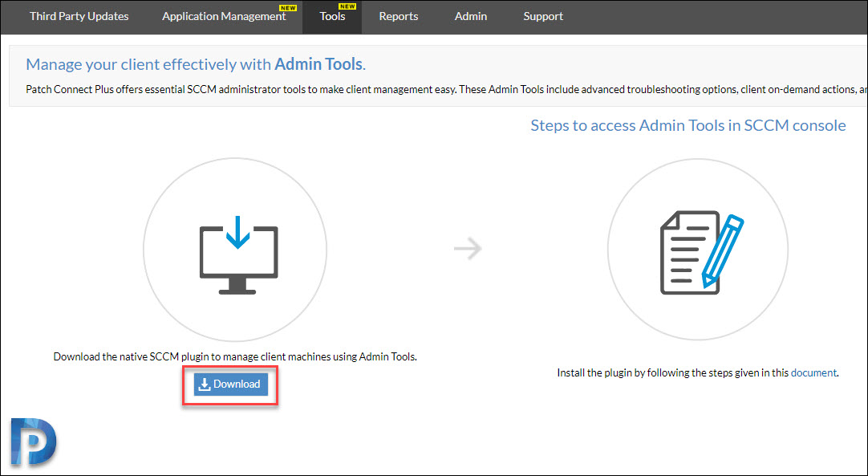The height and width of the screenshot is (476, 868).
Task: Click the monitor download illustration icon
Action: click(238, 254)
